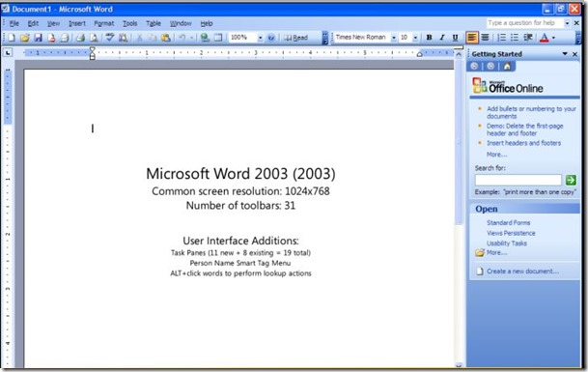Open the Table menu
Viewport: 588px width, 372px height.
click(153, 23)
